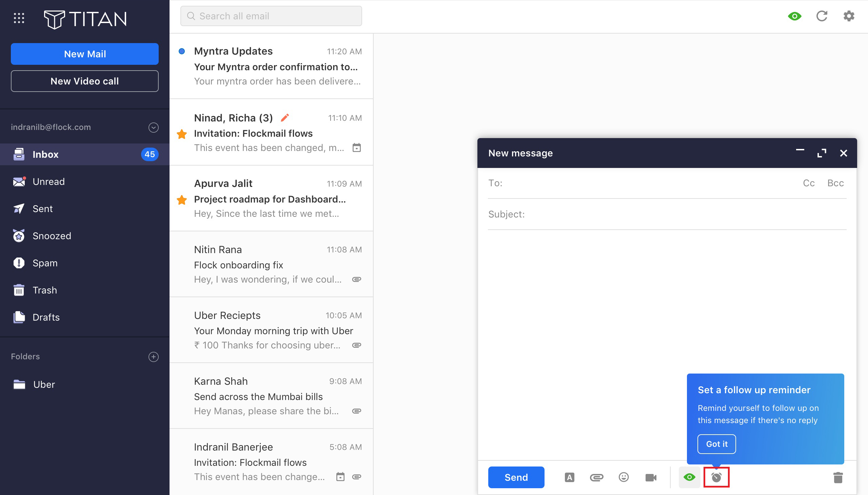The width and height of the screenshot is (868, 495).
Task: Add Bcc recipients
Action: point(835,183)
